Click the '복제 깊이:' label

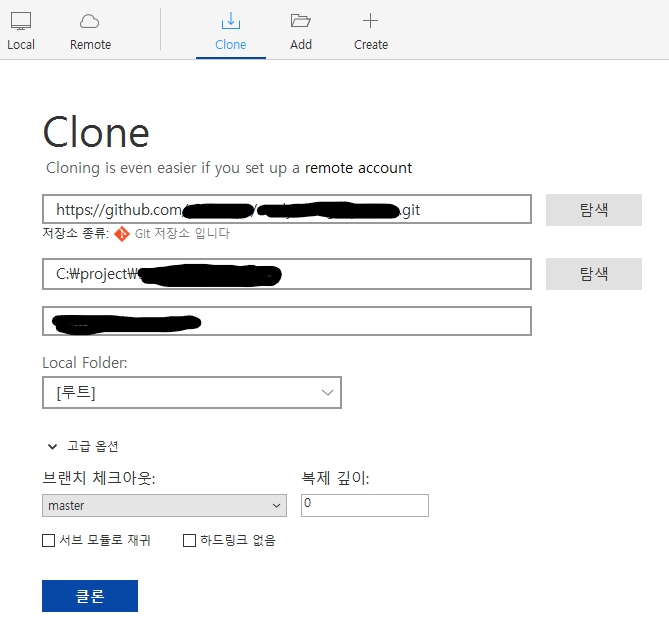click(x=335, y=478)
